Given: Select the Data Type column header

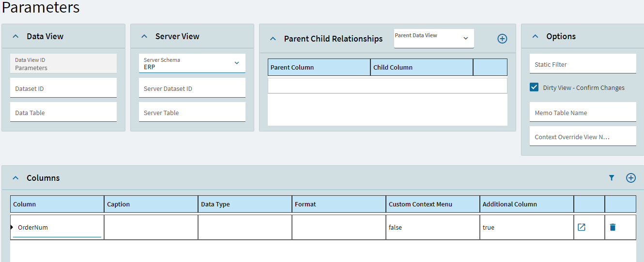Looking at the screenshot, I should [245, 204].
